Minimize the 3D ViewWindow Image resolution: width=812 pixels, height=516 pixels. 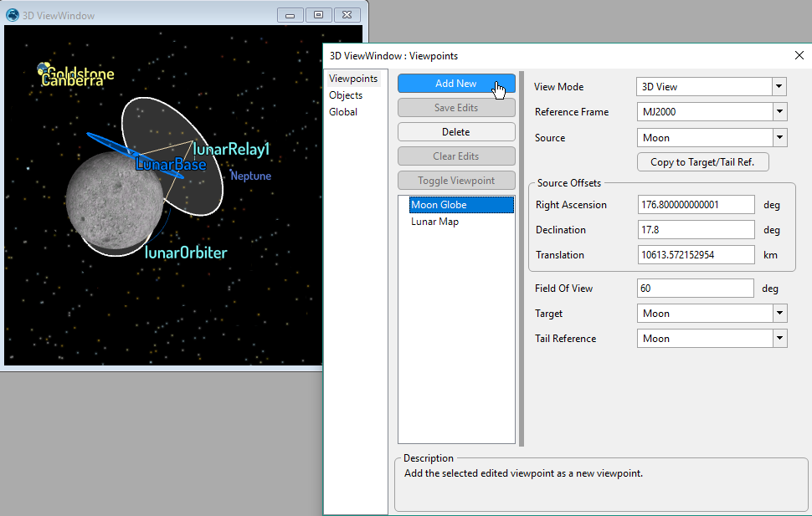290,15
